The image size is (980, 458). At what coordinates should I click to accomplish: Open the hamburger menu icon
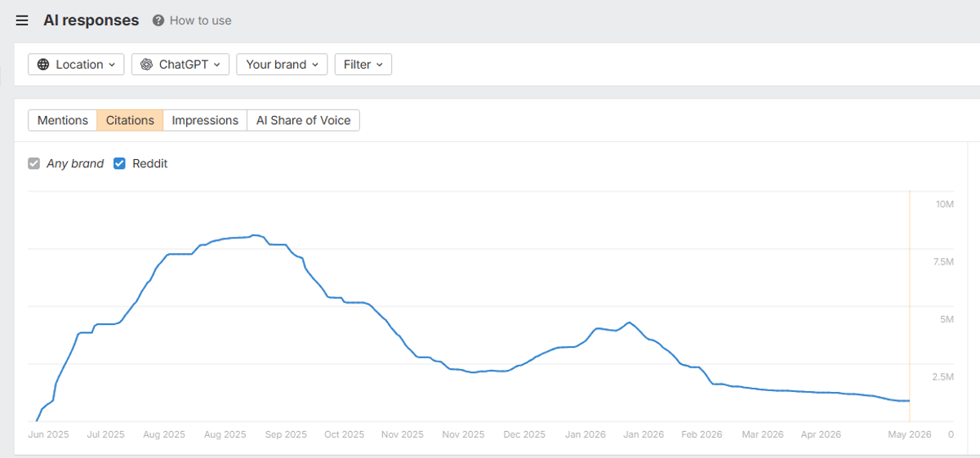22,20
